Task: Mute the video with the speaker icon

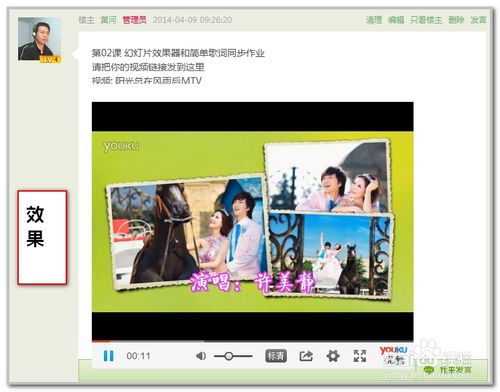Action: tap(201, 356)
